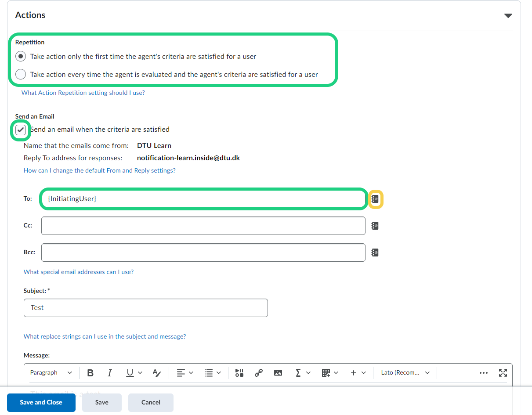
Task: Select 'Take action only the first time' option
Action: 21,57
